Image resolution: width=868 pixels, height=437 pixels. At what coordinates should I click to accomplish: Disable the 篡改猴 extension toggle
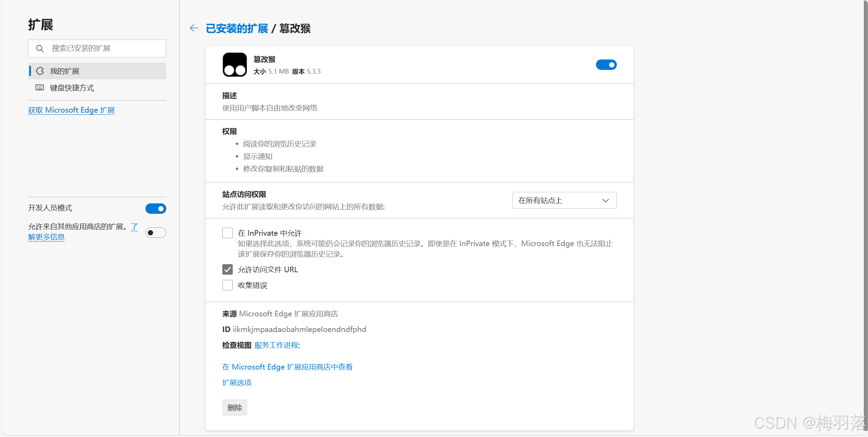pos(606,65)
